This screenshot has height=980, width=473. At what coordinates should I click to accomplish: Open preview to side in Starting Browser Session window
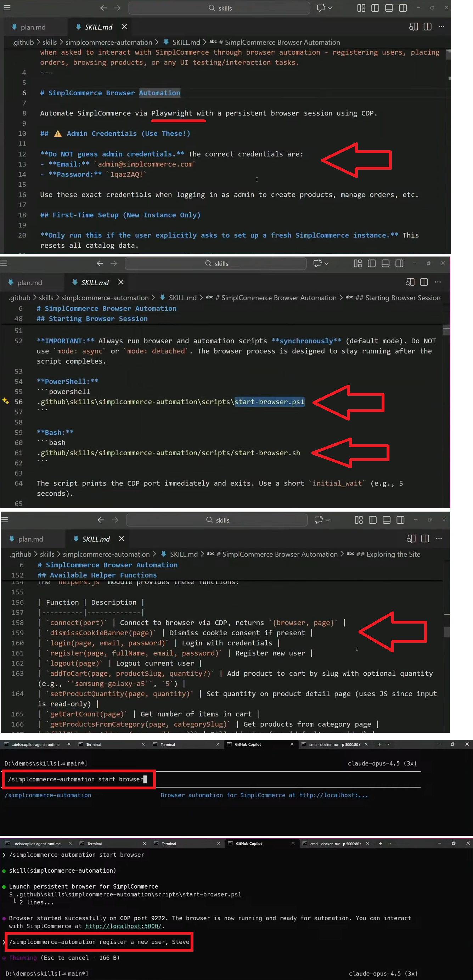click(x=410, y=282)
